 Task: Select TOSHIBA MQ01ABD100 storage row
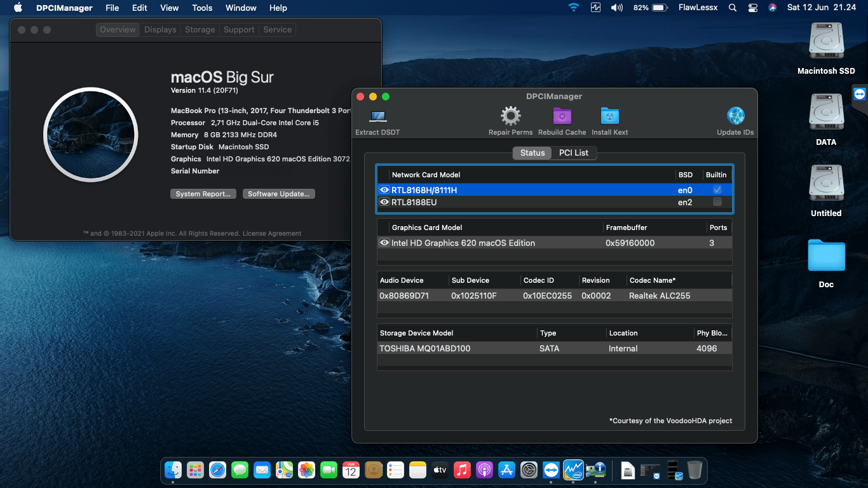click(x=554, y=348)
